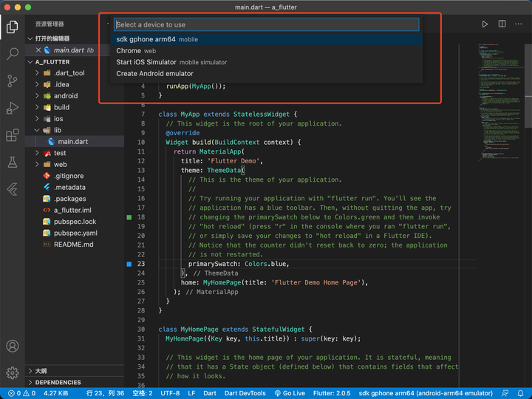The width and height of the screenshot is (532, 399).
Task: Open .packages file
Action: [x=69, y=199]
